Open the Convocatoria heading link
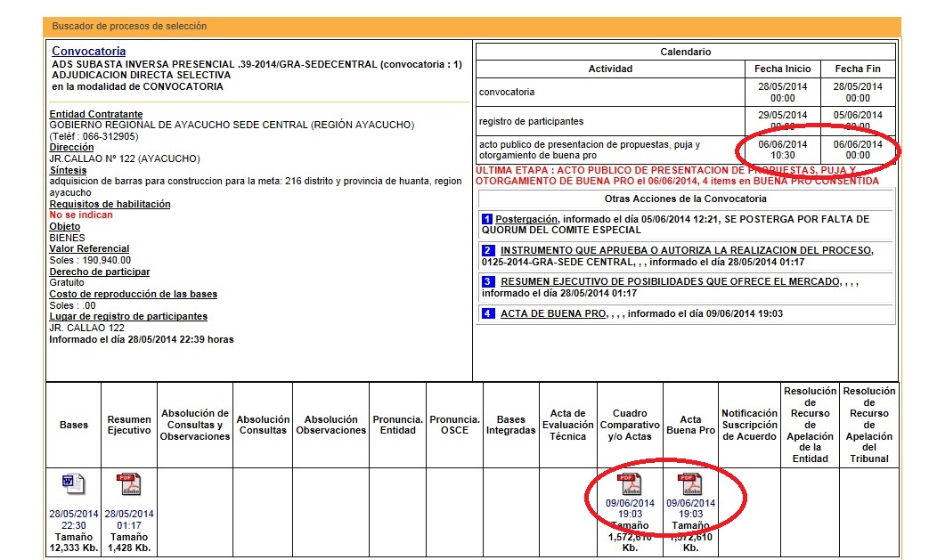Image resolution: width=929 pixels, height=560 pixels. (x=89, y=51)
